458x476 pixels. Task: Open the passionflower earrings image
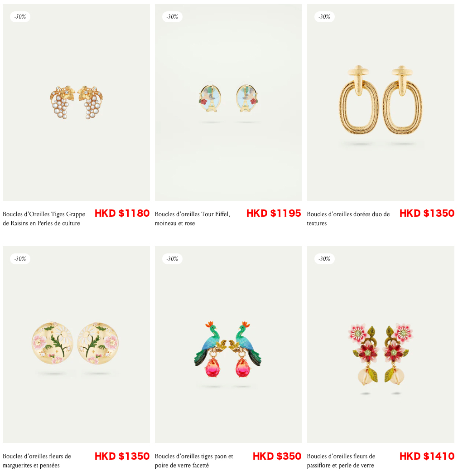click(x=381, y=344)
